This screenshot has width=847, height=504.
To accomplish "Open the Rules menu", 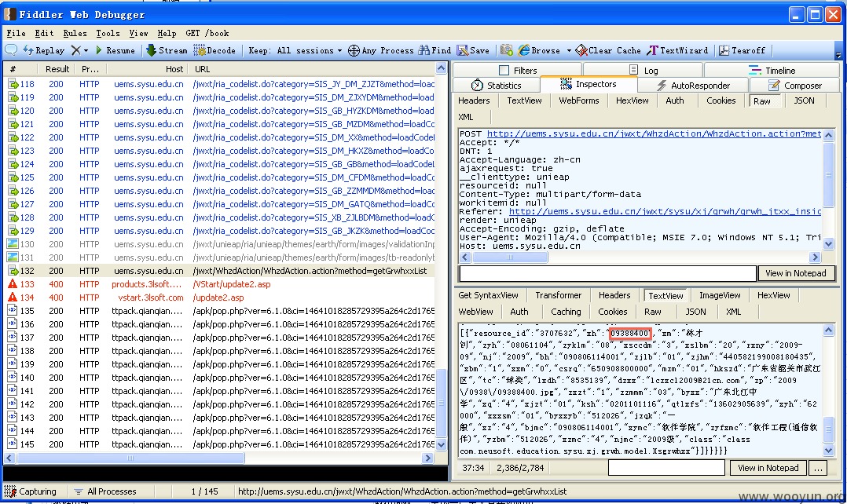I will [x=75, y=34].
